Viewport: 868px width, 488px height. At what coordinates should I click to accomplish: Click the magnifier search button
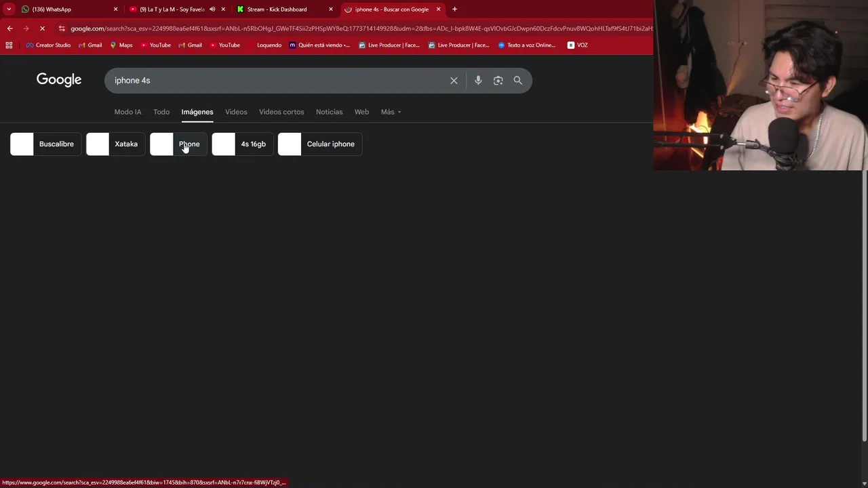[x=517, y=81]
